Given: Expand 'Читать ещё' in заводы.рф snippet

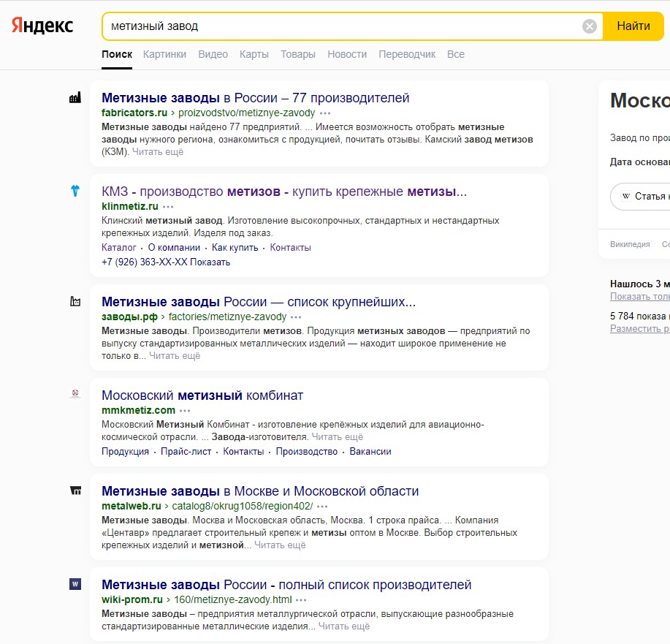Looking at the screenshot, I should pos(175,356).
